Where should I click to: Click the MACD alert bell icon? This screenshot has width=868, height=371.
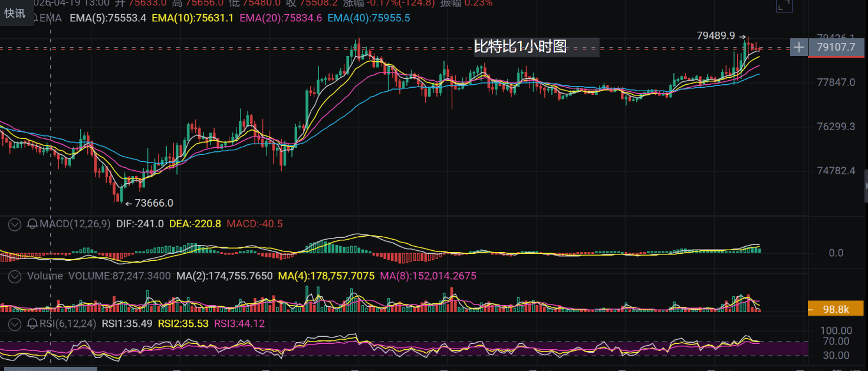click(x=33, y=224)
